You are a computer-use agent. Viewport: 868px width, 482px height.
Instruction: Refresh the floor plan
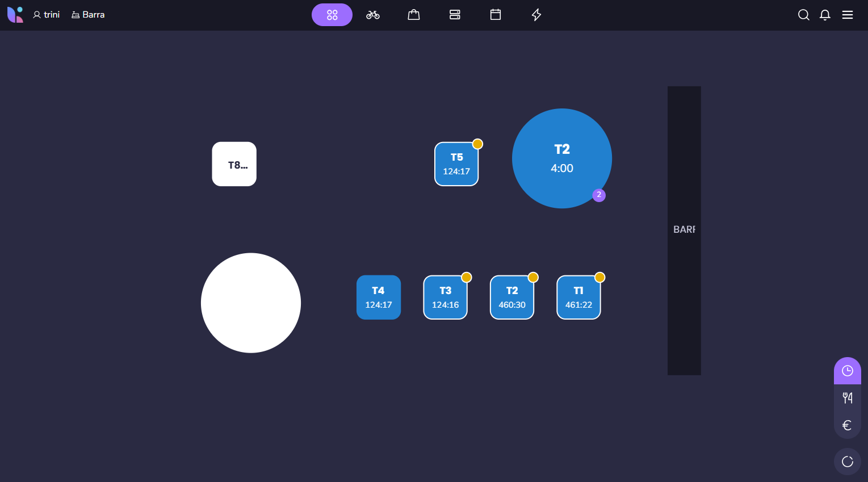click(848, 462)
